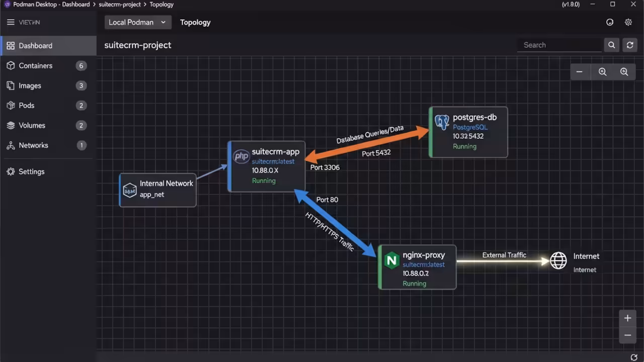Select the suitecrm-app node
The height and width of the screenshot is (362, 644).
(x=266, y=166)
